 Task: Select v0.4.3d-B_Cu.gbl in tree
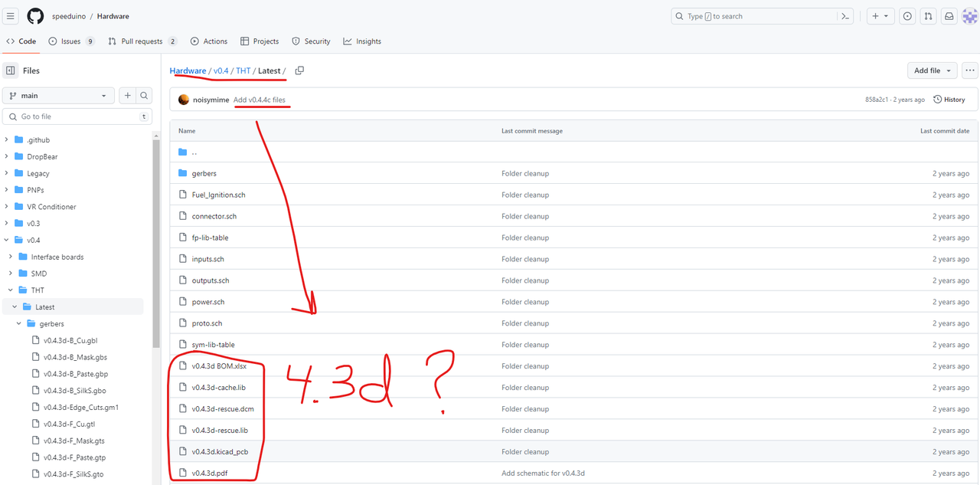70,340
